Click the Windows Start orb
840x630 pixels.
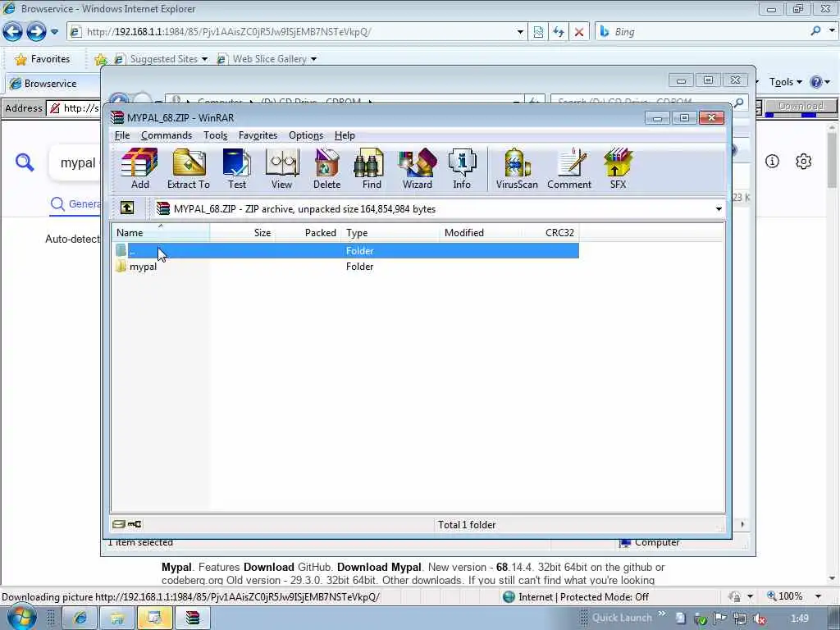click(x=21, y=617)
